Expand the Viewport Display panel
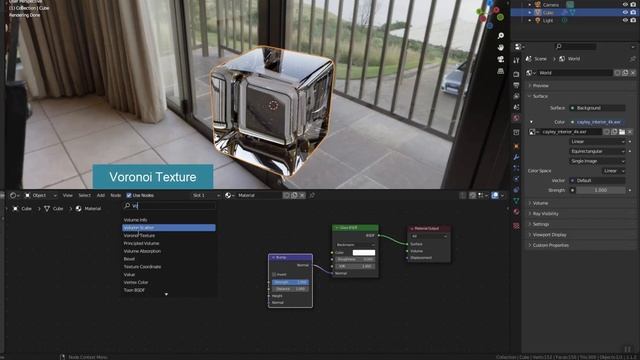640x360 pixels. (x=548, y=235)
